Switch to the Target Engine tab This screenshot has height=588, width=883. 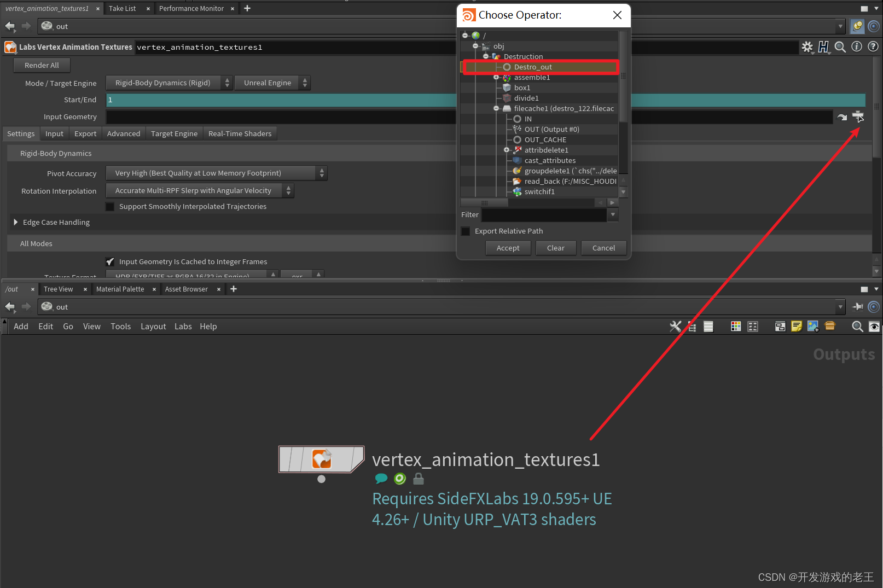(174, 133)
